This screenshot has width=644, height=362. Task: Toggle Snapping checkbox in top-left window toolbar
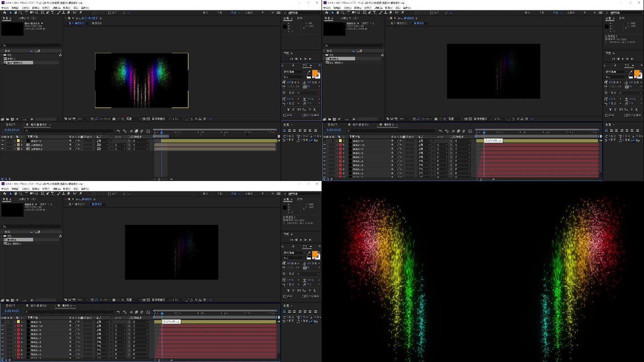[110, 13]
